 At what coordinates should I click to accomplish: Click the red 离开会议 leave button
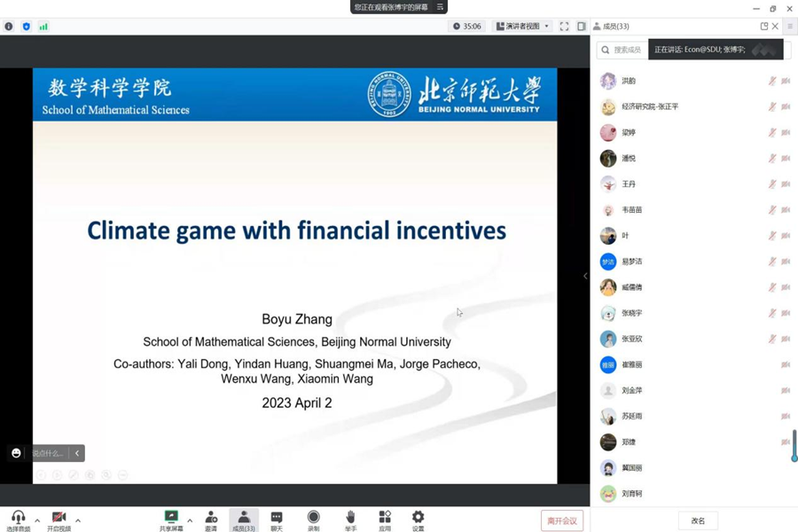coord(562,520)
